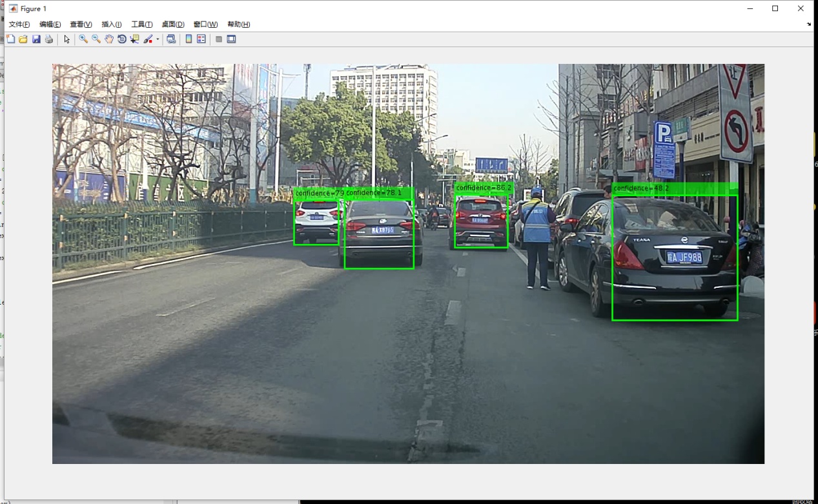Open the 帮助(H) menu
818x504 pixels.
click(239, 25)
